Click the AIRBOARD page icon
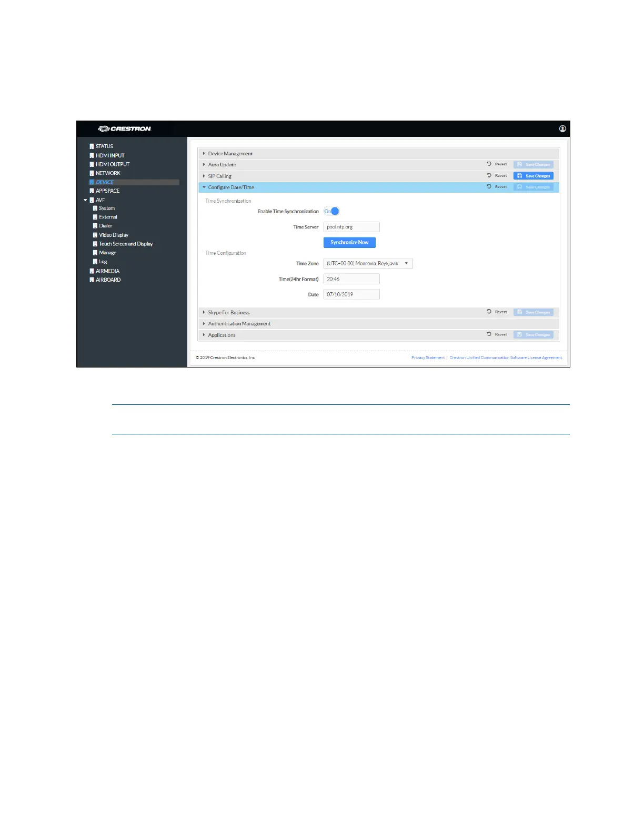The width and height of the screenshot is (644, 834). click(92, 280)
